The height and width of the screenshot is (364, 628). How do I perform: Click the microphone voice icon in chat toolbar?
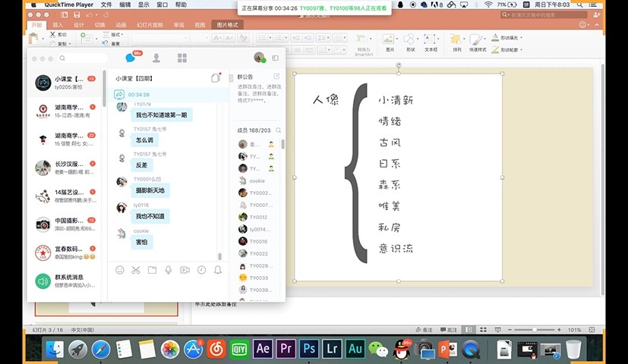(169, 270)
